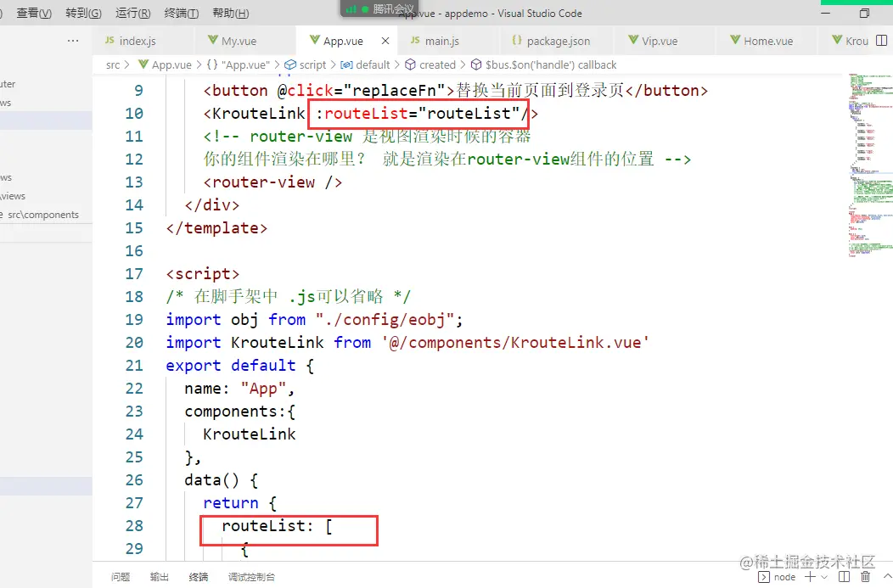Click 'name: "App",' on line 22
The height and width of the screenshot is (588, 893).
point(239,389)
